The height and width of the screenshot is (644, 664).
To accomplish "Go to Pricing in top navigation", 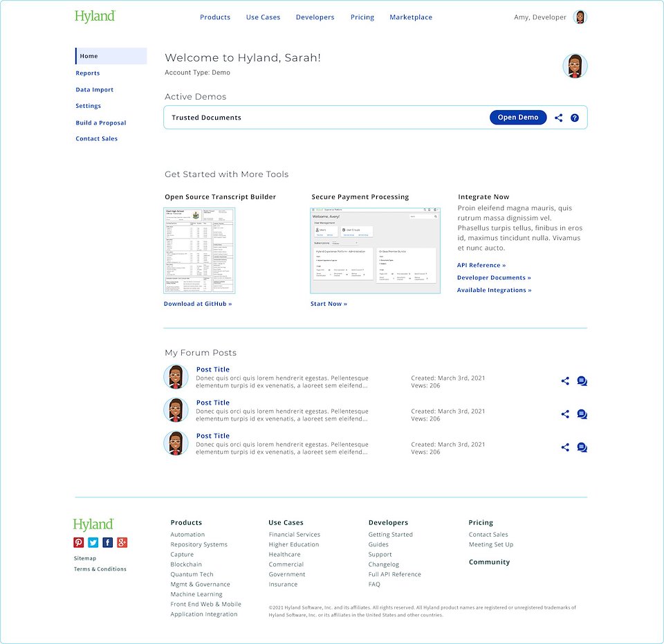I will click(362, 17).
